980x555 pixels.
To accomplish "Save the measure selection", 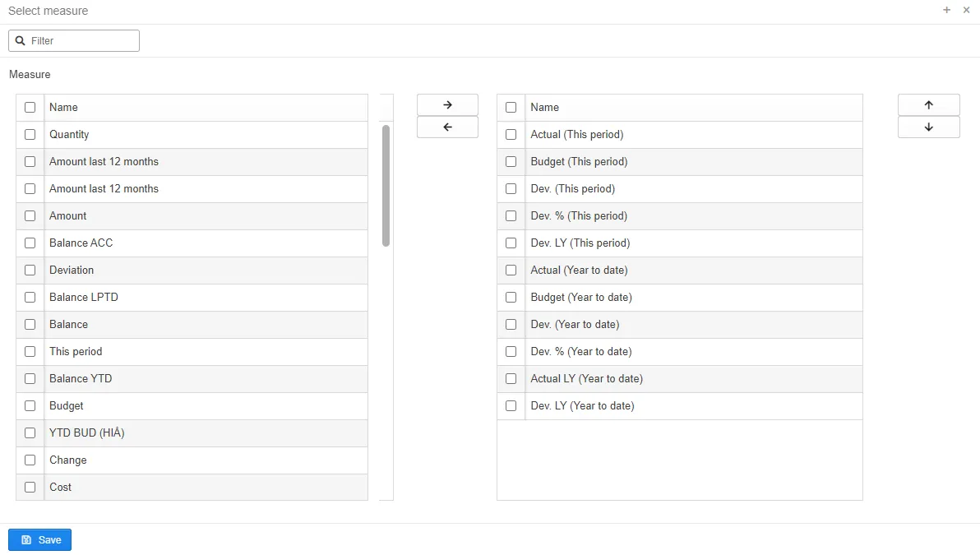I will tap(39, 539).
